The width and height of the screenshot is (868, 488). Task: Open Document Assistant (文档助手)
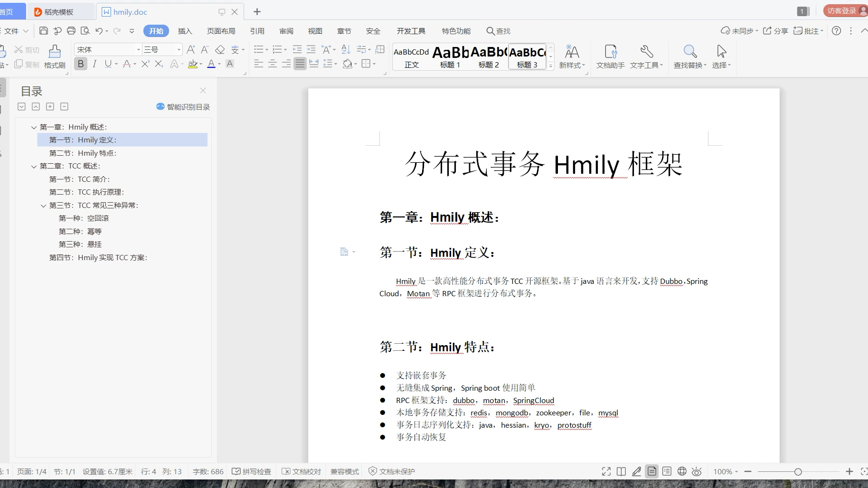[611, 57]
